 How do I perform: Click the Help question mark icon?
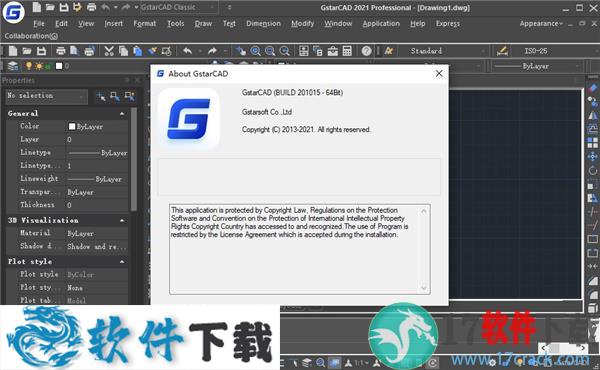pyautogui.click(x=366, y=51)
